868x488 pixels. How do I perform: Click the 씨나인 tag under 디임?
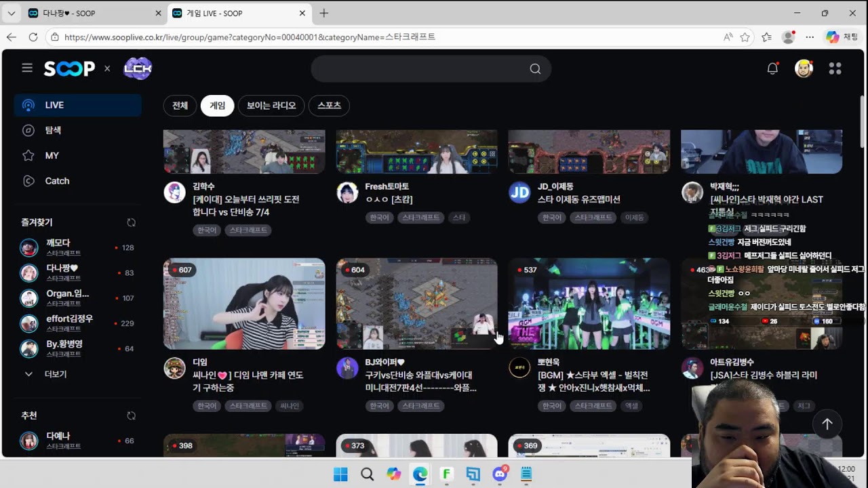pyautogui.click(x=289, y=406)
